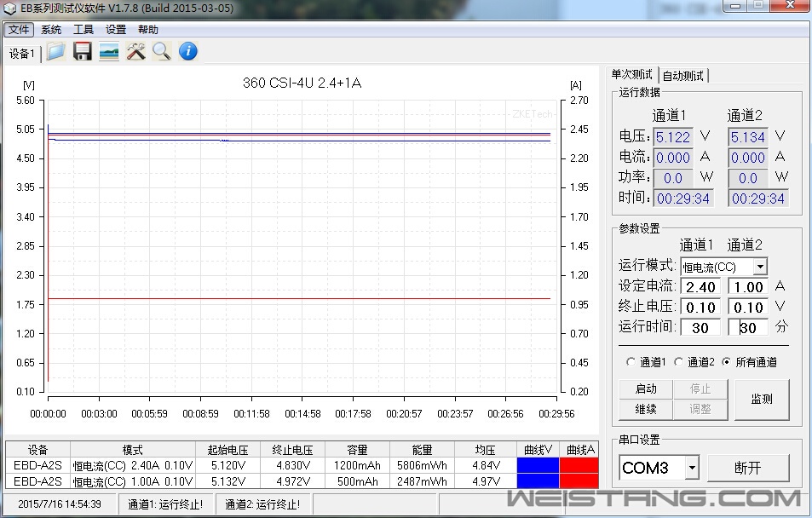The height and width of the screenshot is (518, 812).
Task: Save data with the floppy disk icon
Action: (83, 51)
